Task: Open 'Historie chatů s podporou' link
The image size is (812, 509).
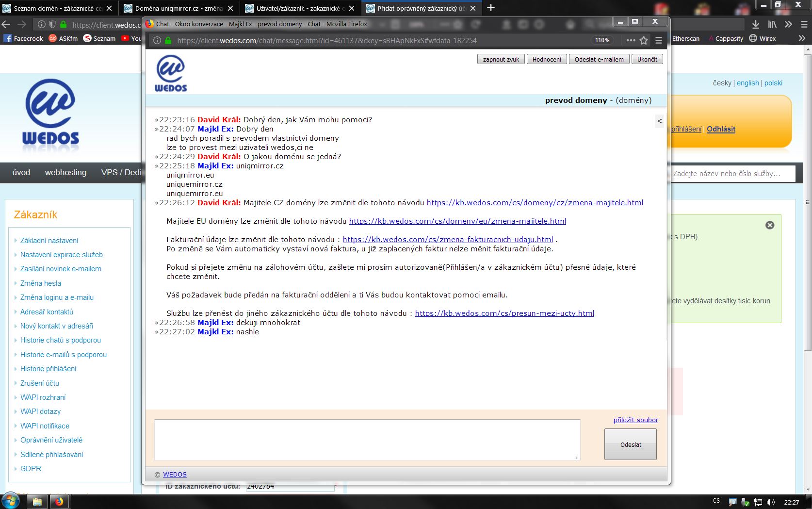Action: [x=61, y=340]
